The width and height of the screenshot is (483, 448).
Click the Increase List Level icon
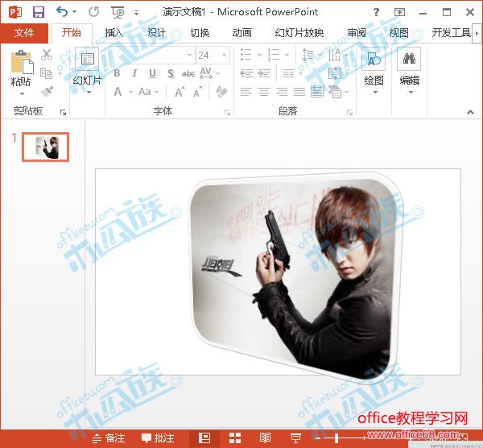pyautogui.click(x=264, y=73)
